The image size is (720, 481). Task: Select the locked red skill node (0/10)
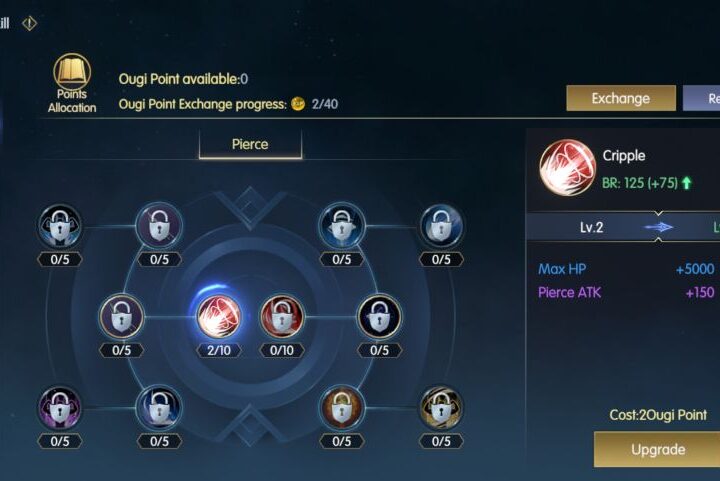click(x=281, y=317)
